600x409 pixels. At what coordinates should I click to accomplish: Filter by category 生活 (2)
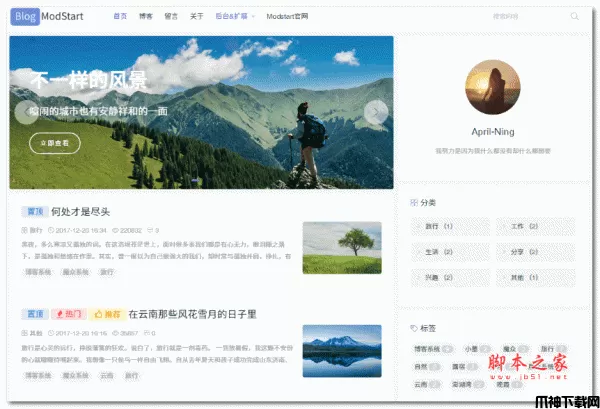(x=450, y=252)
